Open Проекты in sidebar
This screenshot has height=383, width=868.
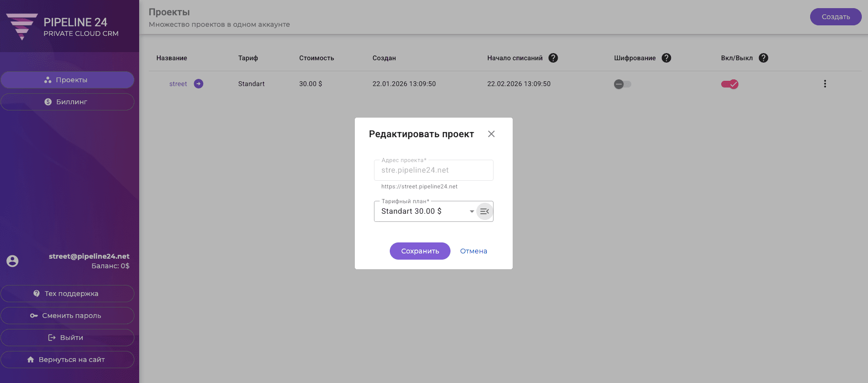tap(67, 80)
